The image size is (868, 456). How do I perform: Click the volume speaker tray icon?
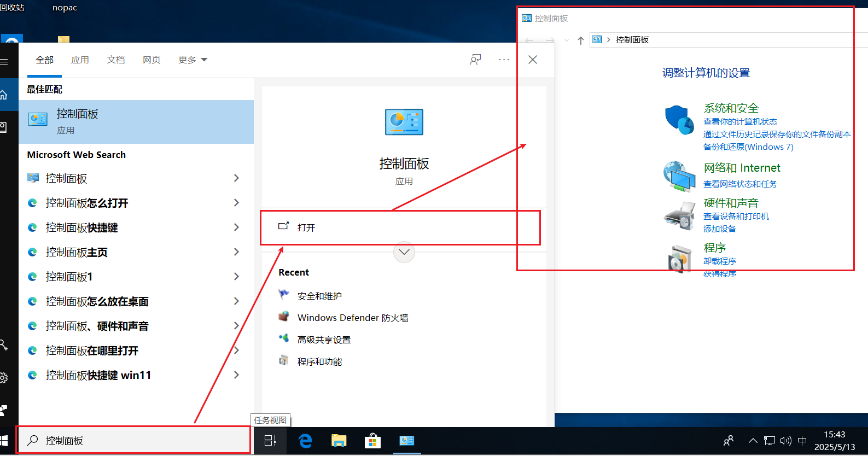(786, 441)
